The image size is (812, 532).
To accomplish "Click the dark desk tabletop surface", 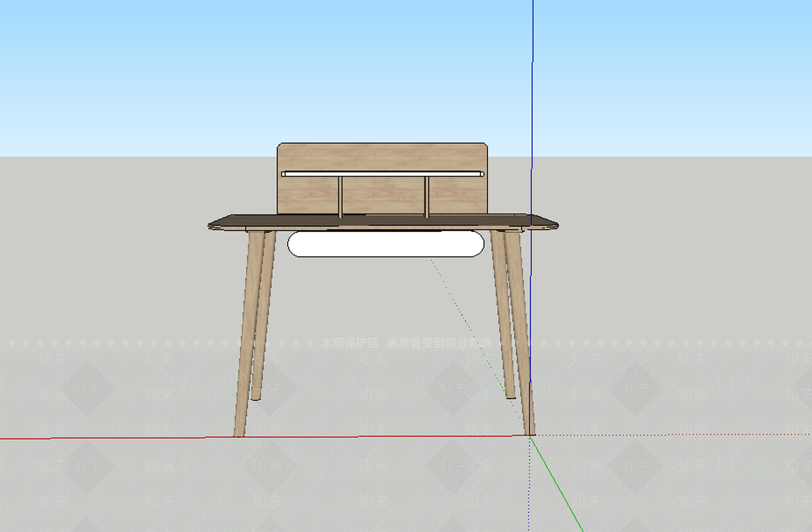I will [x=383, y=221].
